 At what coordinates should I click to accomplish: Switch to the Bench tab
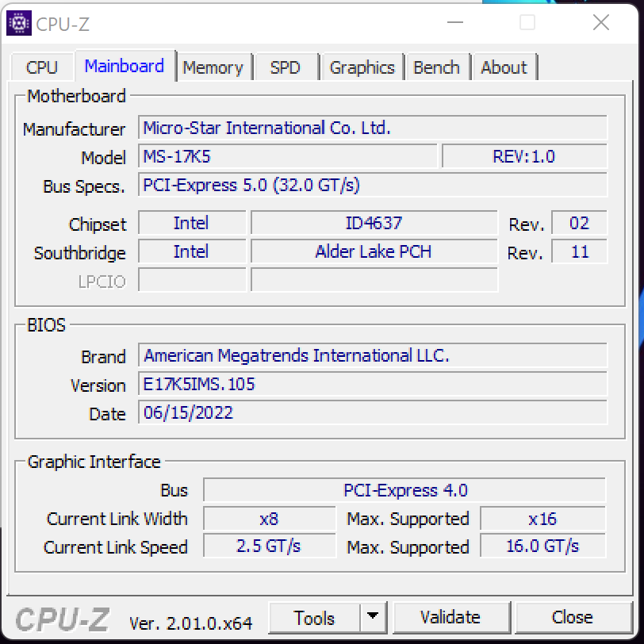click(x=436, y=67)
